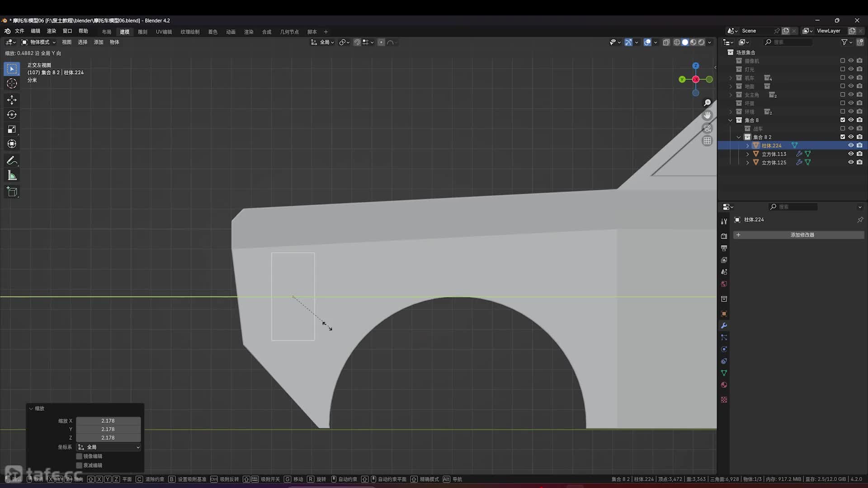868x488 pixels.
Task: Collapse the 集合 8 2 collection
Action: [x=739, y=137]
